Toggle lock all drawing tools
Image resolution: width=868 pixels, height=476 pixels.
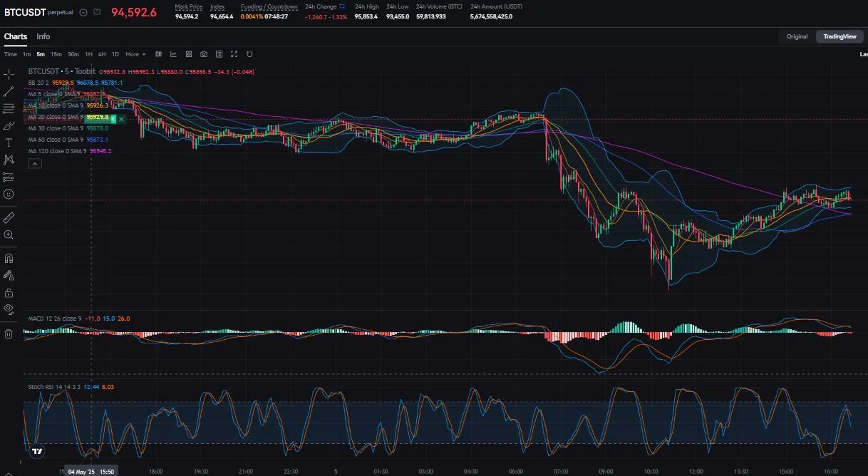coord(9,293)
